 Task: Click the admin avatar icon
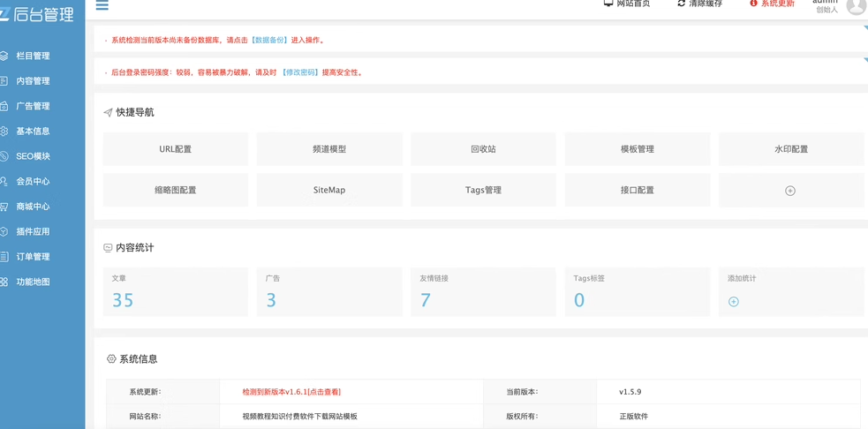click(x=857, y=5)
